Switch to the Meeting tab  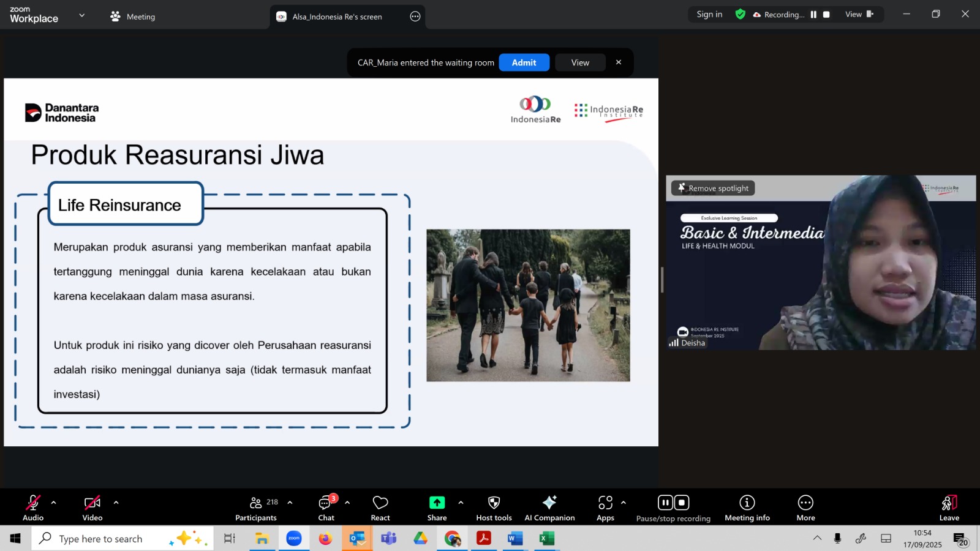pos(133,17)
